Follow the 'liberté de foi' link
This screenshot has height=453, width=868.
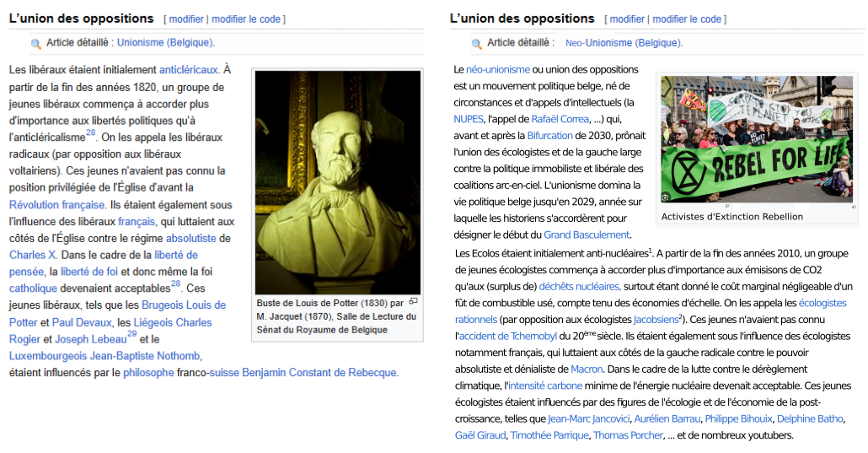(x=89, y=272)
